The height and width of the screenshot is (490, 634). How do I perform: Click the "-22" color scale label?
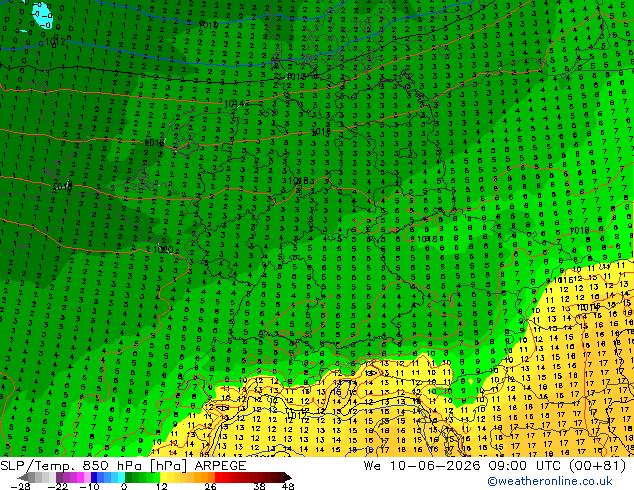click(x=58, y=486)
